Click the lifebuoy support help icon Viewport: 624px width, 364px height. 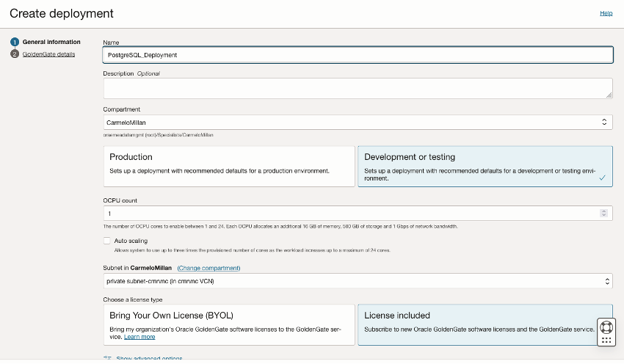[606, 327]
